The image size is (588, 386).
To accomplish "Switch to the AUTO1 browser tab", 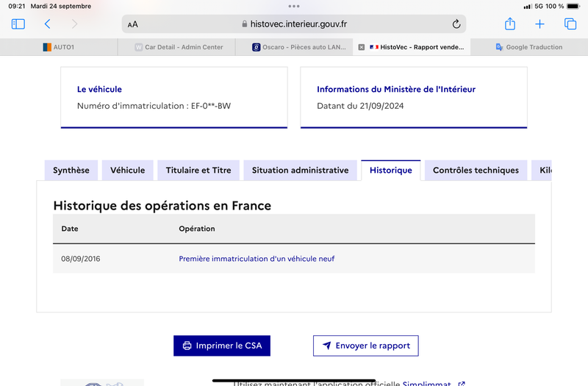I will click(x=59, y=47).
